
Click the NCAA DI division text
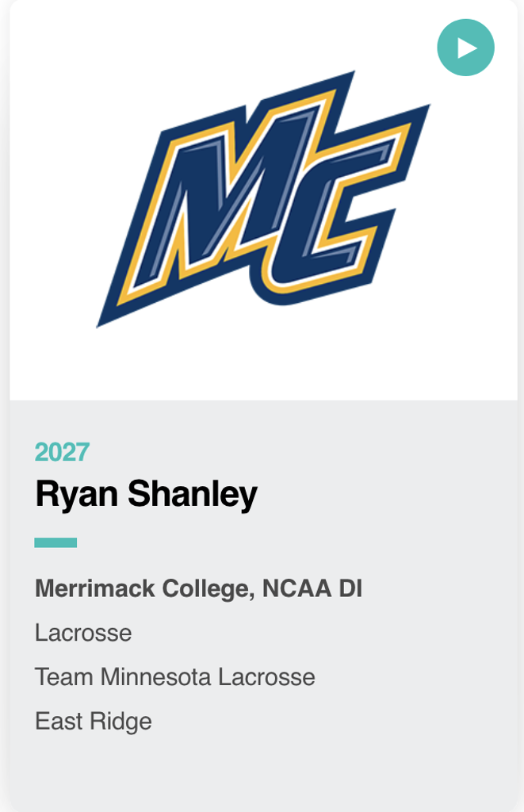pos(312,588)
